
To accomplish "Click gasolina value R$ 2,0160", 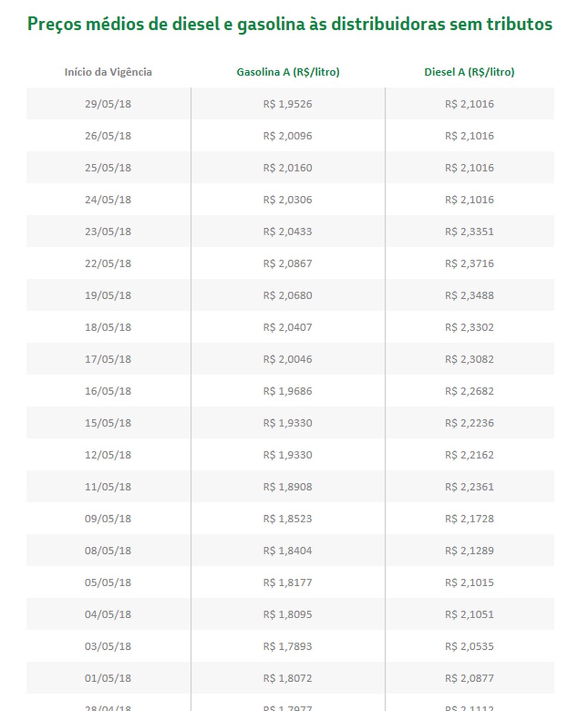I will pyautogui.click(x=288, y=168).
